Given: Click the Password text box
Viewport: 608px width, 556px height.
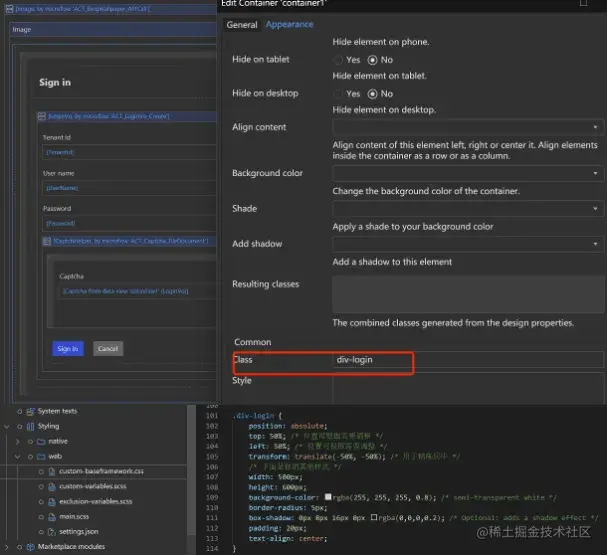Looking at the screenshot, I should coord(129,223).
